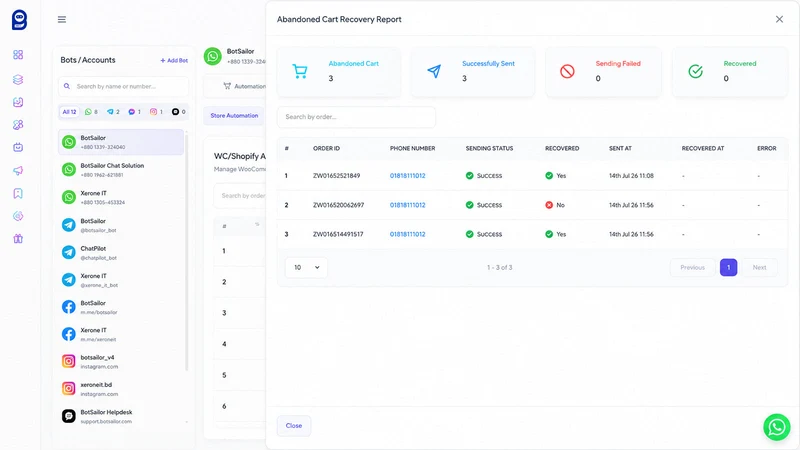The image size is (800, 450).
Task: Click the Add Bot link
Action: click(174, 60)
